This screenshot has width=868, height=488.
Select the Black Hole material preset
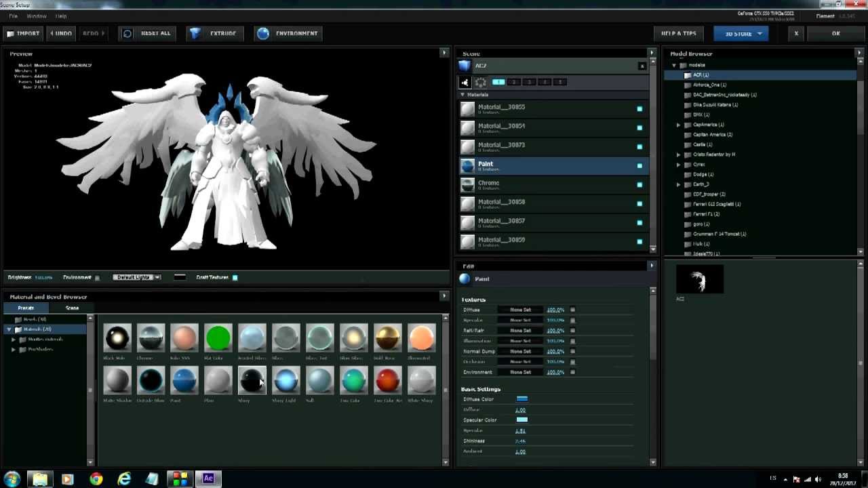[x=117, y=338]
